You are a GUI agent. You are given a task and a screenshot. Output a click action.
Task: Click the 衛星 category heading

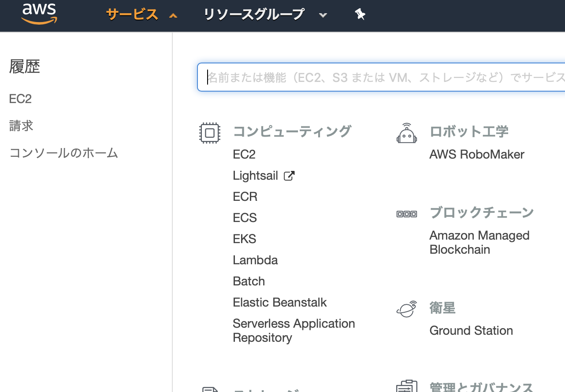tap(442, 307)
